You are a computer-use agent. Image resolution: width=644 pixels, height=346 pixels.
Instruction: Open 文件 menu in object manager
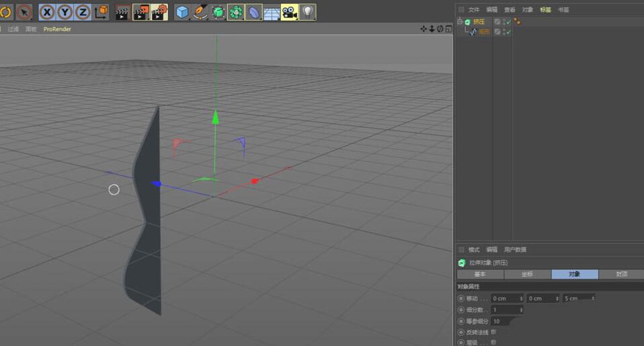click(473, 9)
